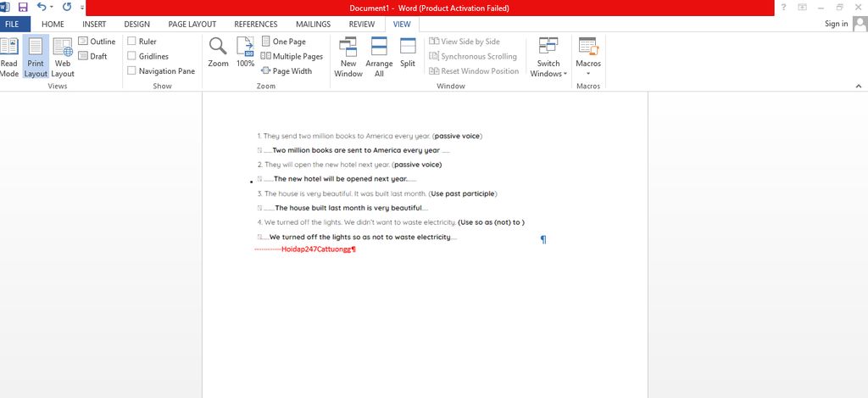Image resolution: width=868 pixels, height=398 pixels.
Task: Show Multiple Pages zoom
Action: (x=292, y=56)
